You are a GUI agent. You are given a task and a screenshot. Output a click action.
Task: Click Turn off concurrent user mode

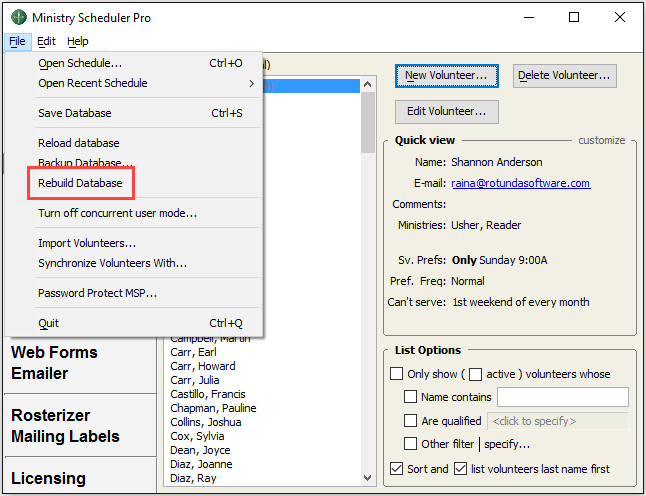(x=117, y=213)
